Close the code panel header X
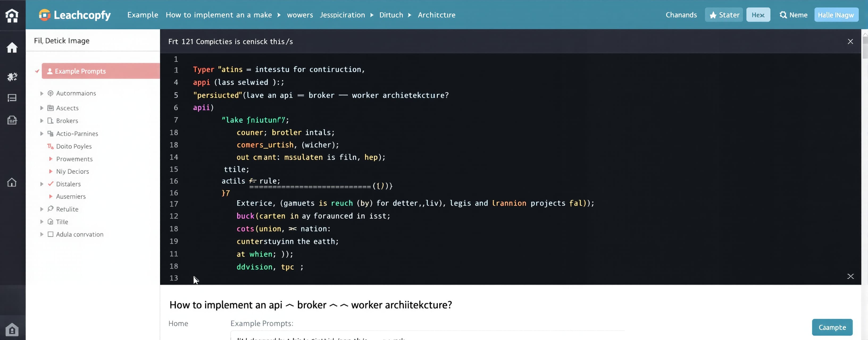868x340 pixels. click(850, 41)
